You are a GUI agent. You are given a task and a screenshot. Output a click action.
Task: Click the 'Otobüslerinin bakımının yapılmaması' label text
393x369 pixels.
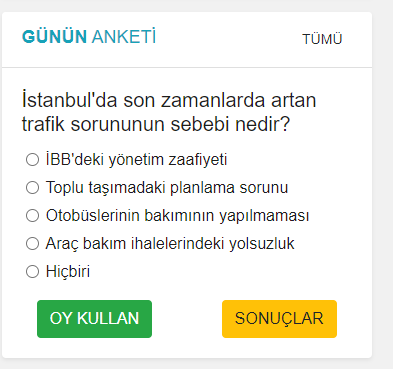click(177, 215)
